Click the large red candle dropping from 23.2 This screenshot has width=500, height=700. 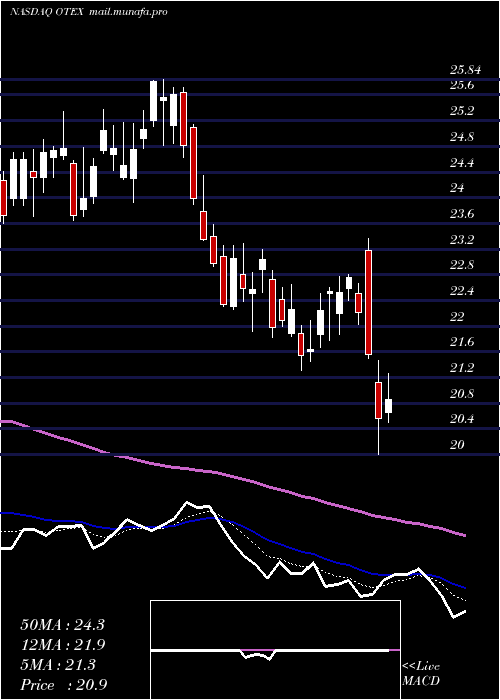(368, 303)
